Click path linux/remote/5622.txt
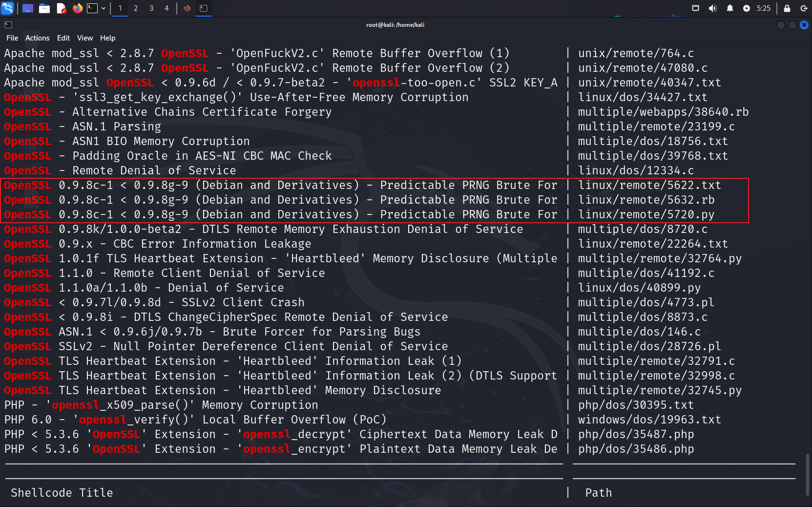 click(x=650, y=185)
